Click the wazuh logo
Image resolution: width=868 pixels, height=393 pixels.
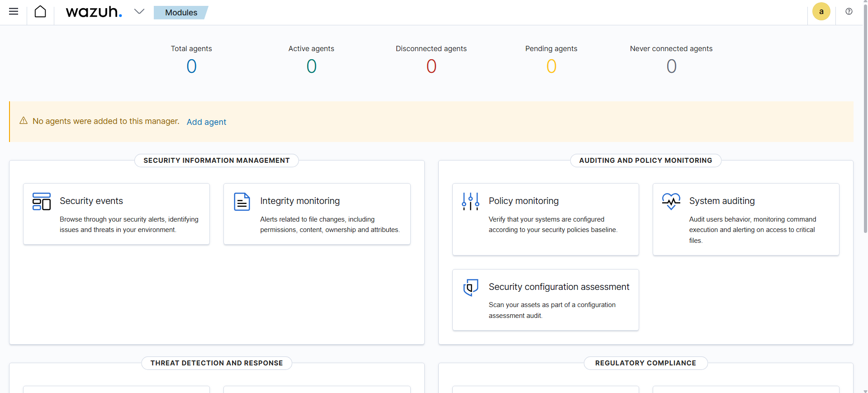coord(94,12)
